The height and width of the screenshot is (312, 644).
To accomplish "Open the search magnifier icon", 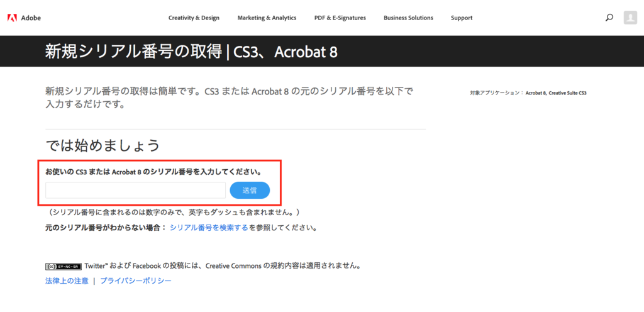I will coord(609,18).
